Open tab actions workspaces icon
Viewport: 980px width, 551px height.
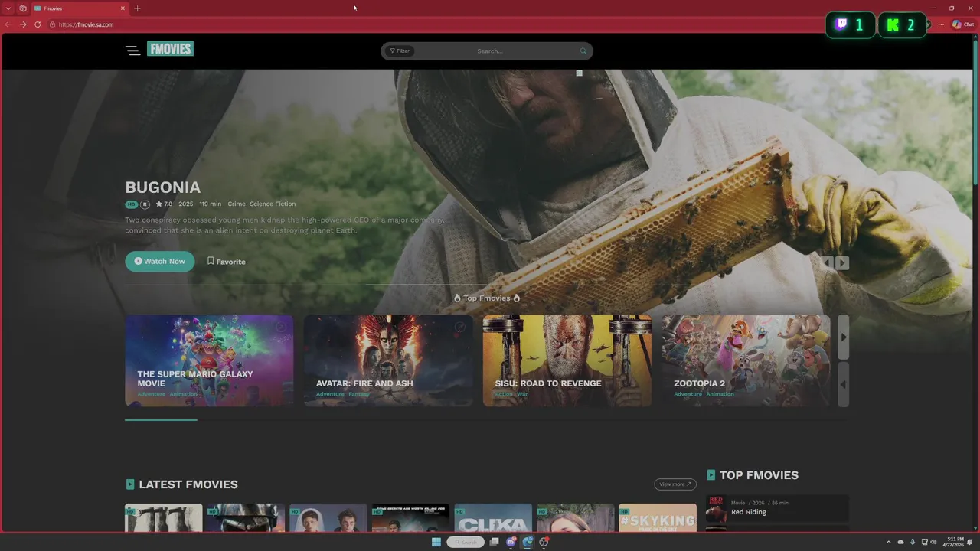coord(23,8)
